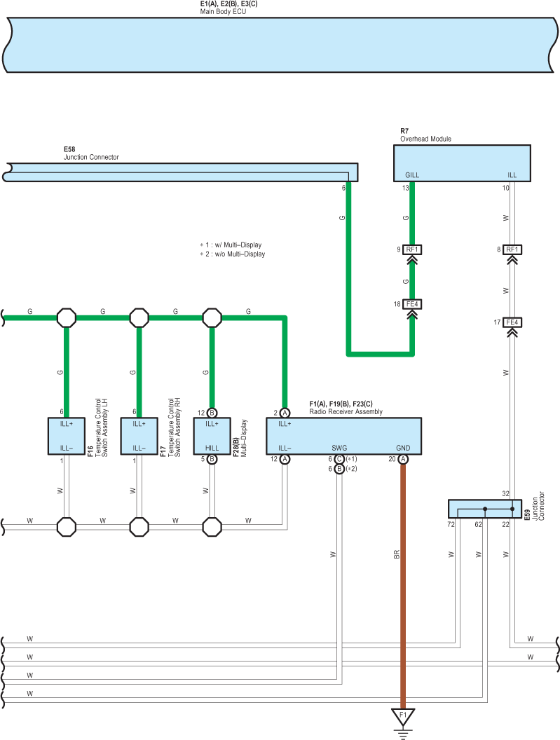Viewport: 560px width, 740px height.
Task: Click pin number 22 on E59 connector
Action: click(x=506, y=524)
